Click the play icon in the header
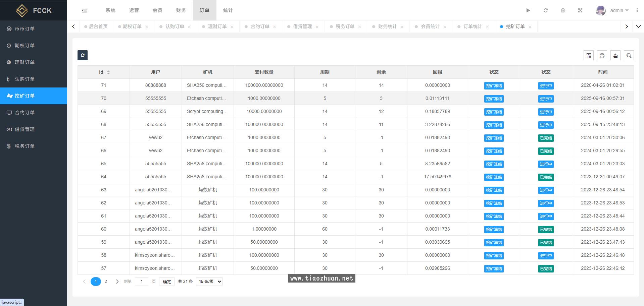The image size is (644, 306). pyautogui.click(x=528, y=10)
